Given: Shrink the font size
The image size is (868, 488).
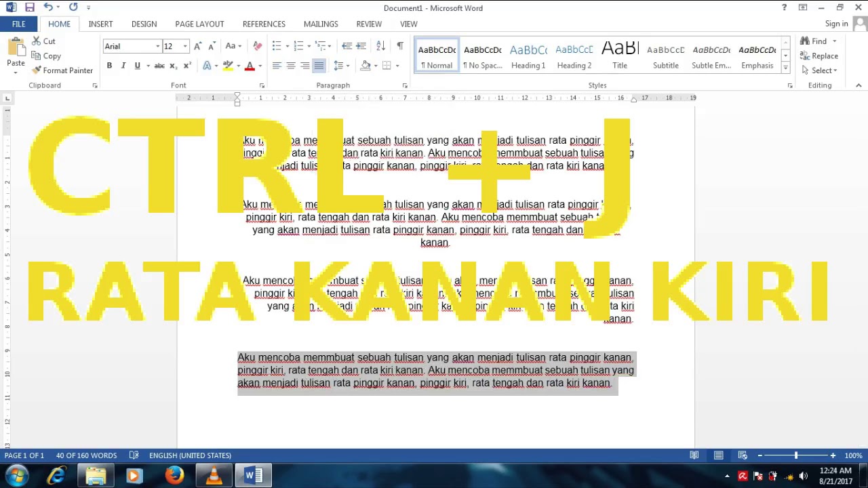Looking at the screenshot, I should pyautogui.click(x=212, y=46).
